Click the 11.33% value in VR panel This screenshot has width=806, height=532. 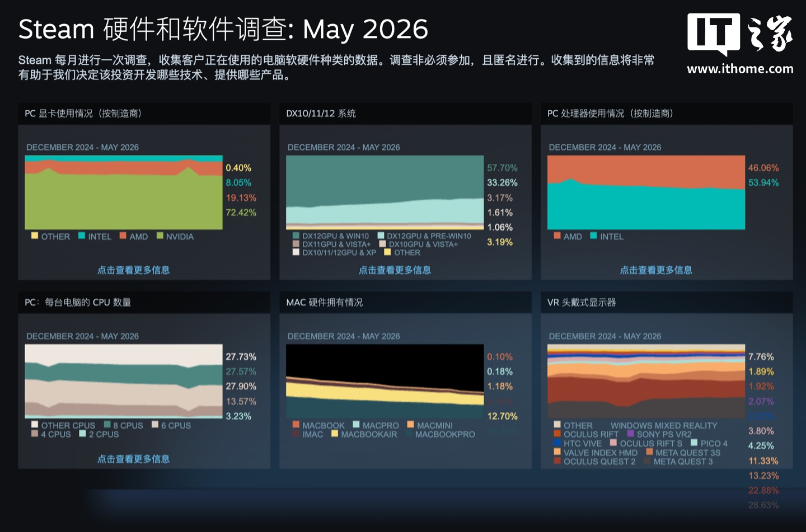[763, 461]
